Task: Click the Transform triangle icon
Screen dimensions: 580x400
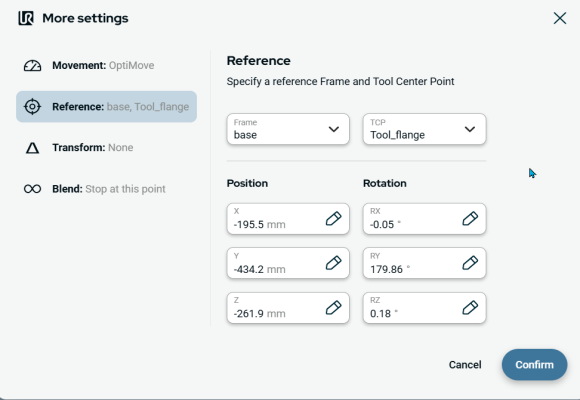Action: (33, 148)
